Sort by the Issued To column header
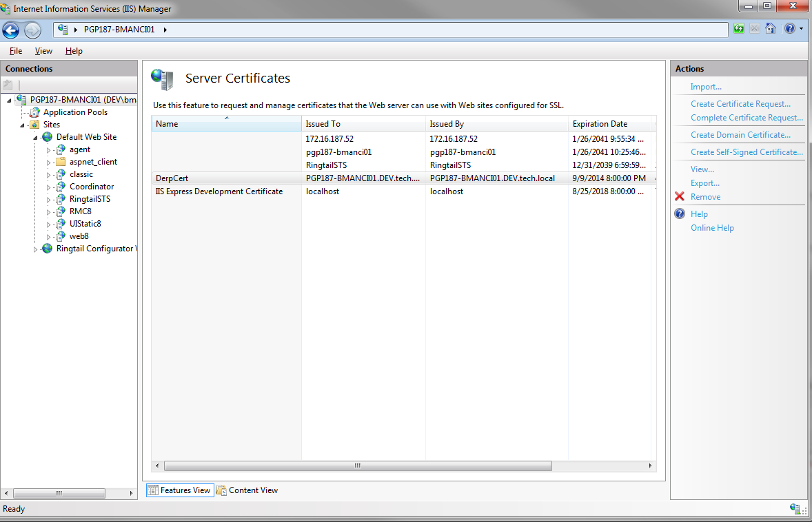 coord(363,124)
